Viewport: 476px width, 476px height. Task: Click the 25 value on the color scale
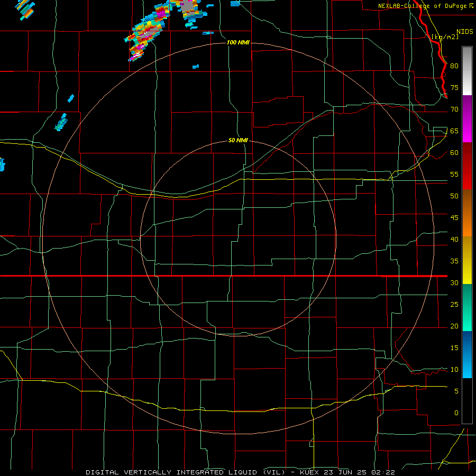click(x=454, y=305)
